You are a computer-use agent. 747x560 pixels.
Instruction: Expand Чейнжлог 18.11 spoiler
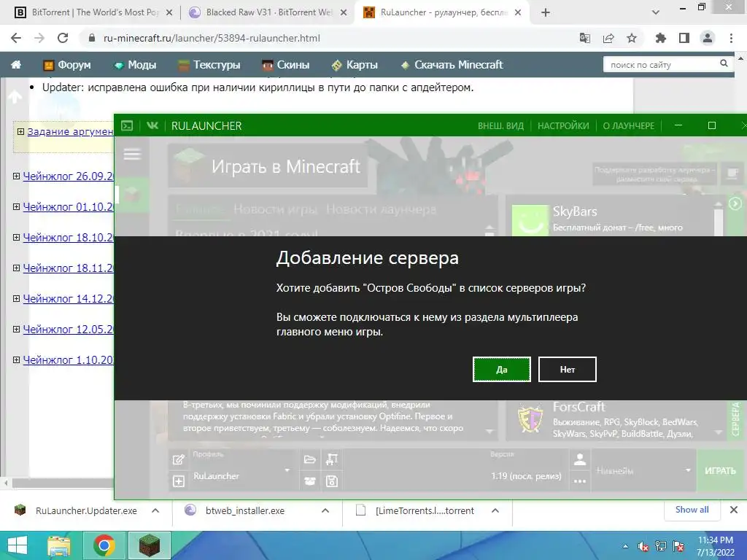16,268
